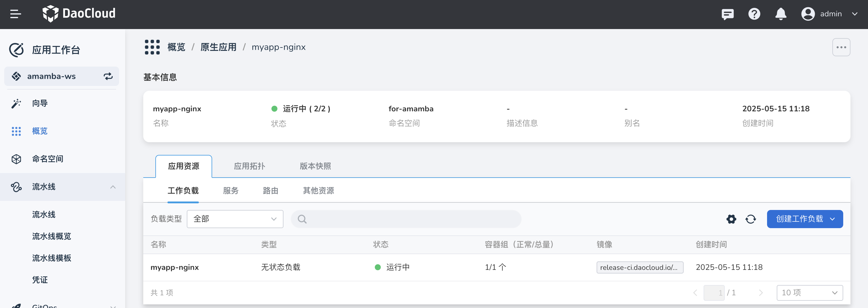
Task: Click the nine-dot grid icon in breadcrumb
Action: point(152,47)
